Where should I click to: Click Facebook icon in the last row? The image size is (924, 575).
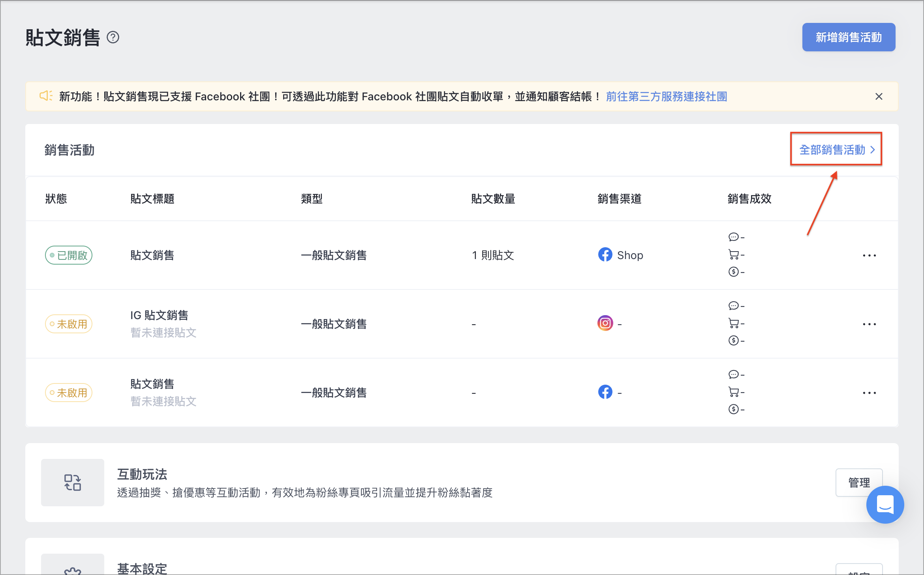pyautogui.click(x=605, y=392)
